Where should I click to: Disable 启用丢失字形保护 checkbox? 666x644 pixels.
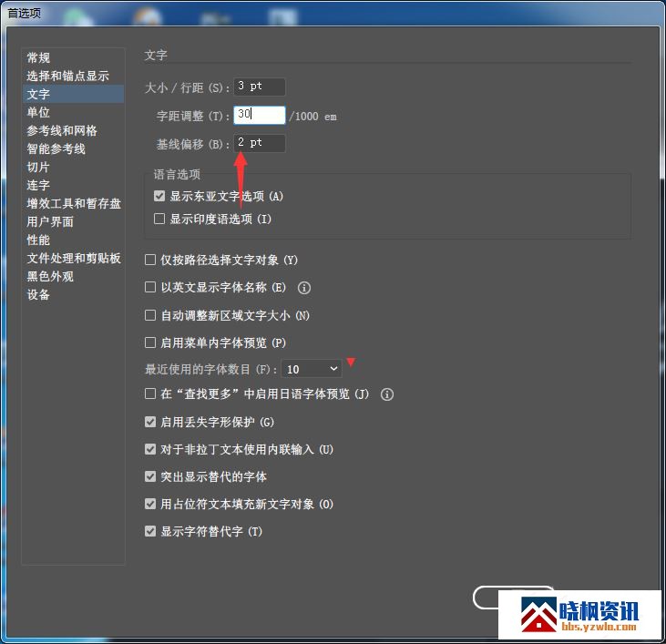[x=150, y=423]
